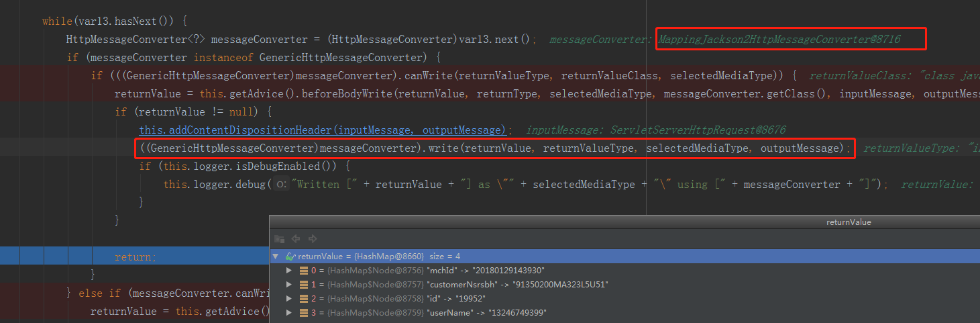Click the 'o:' parameter hint in logger.debug

click(282, 184)
